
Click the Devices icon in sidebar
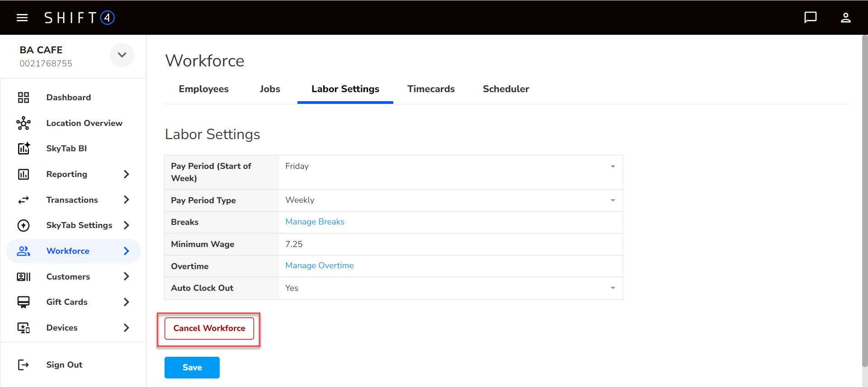(24, 328)
